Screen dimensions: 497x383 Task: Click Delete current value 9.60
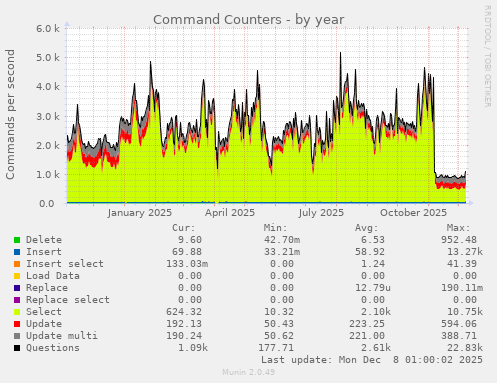coord(190,240)
